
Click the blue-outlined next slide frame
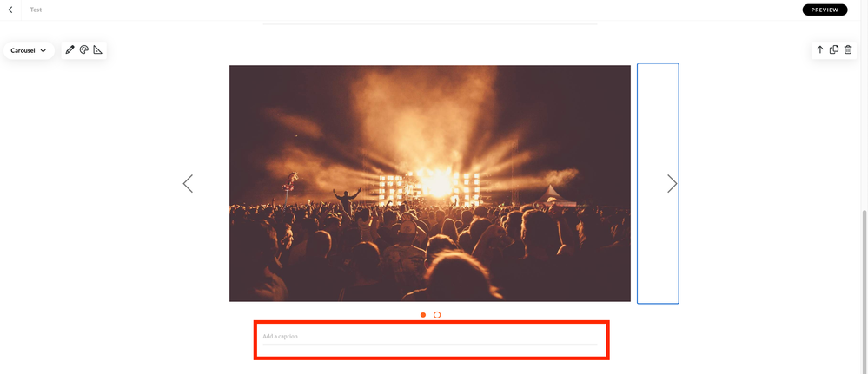(x=658, y=184)
